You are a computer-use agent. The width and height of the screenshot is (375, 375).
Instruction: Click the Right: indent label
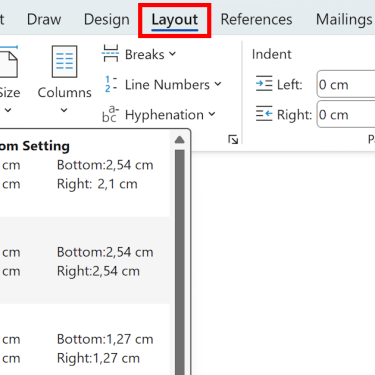294,115
